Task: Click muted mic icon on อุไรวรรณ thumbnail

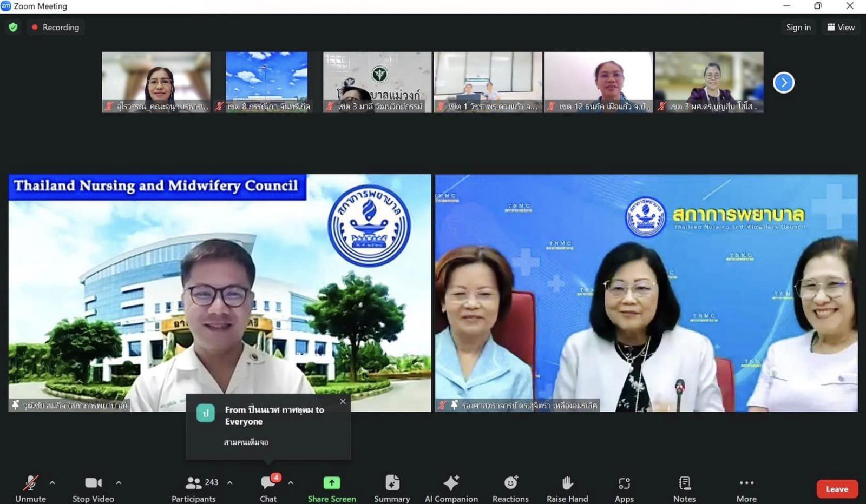Action: tap(108, 106)
